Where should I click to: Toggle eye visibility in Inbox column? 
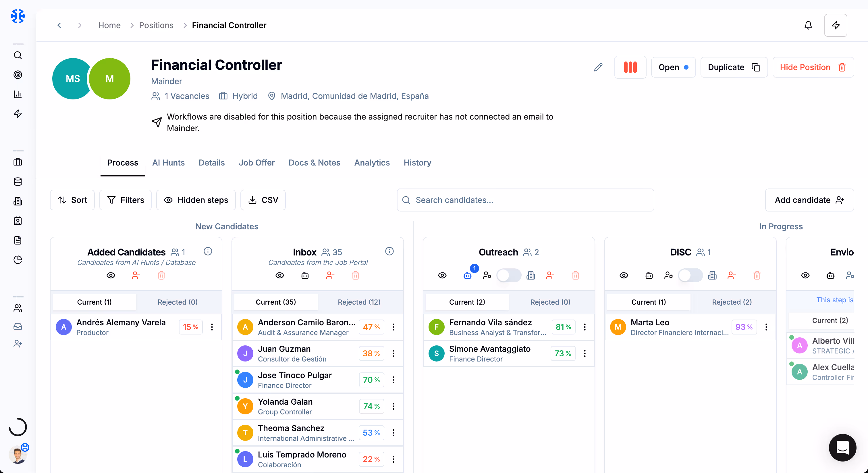click(280, 276)
